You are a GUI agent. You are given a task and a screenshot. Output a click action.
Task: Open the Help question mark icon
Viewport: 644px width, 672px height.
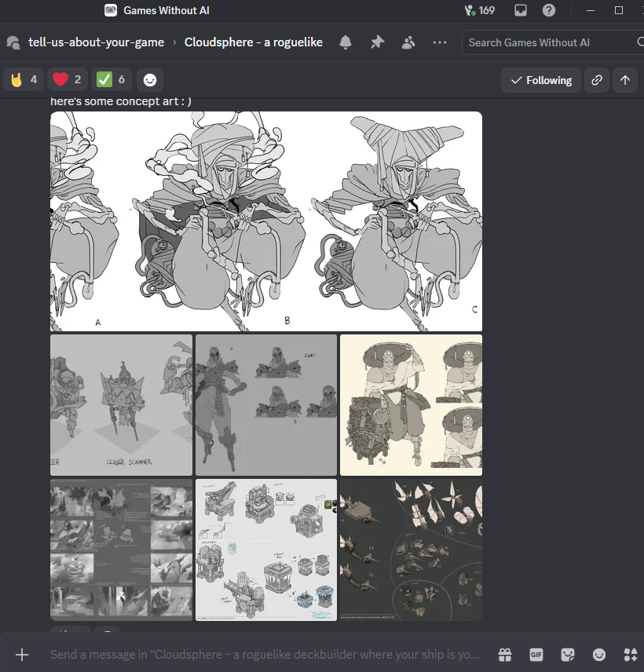549,10
